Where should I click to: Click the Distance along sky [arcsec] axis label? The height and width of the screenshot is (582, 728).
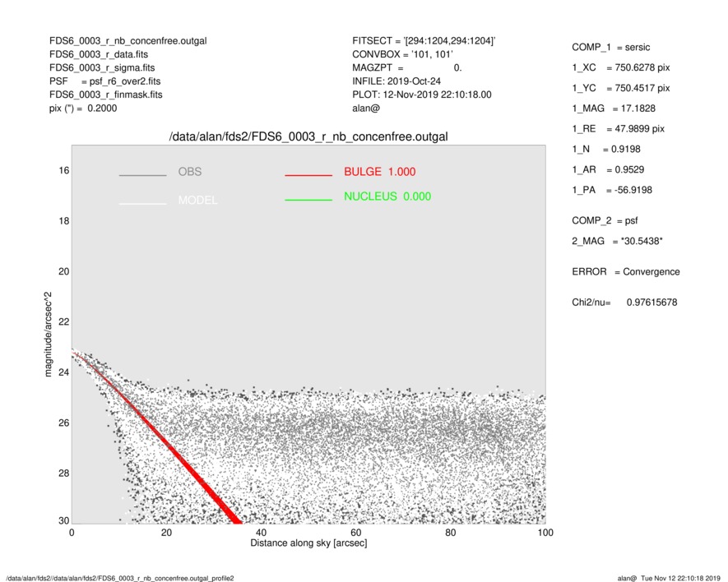click(308, 543)
